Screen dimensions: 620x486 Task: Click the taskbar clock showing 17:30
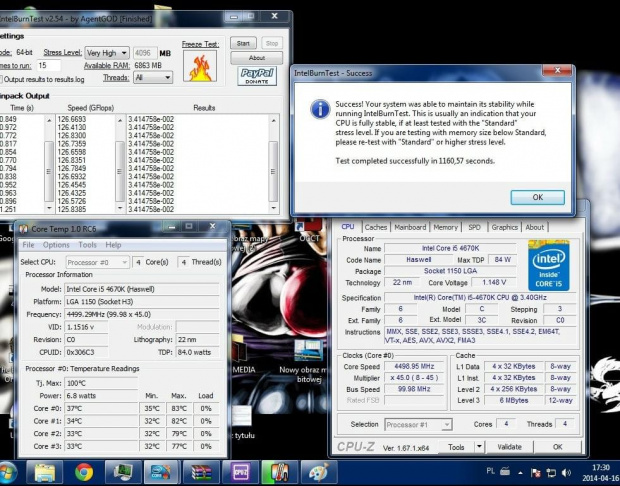click(601, 468)
